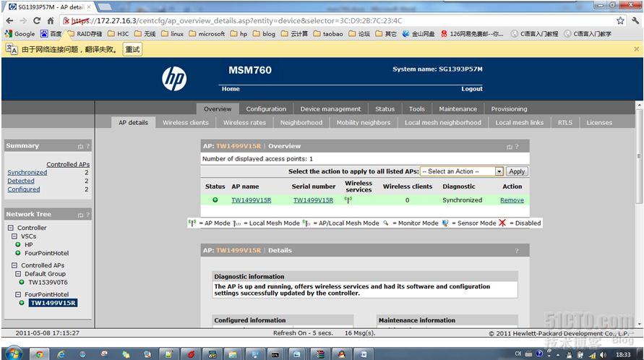Open the Tools tab
This screenshot has width=644, height=360.
tap(416, 109)
